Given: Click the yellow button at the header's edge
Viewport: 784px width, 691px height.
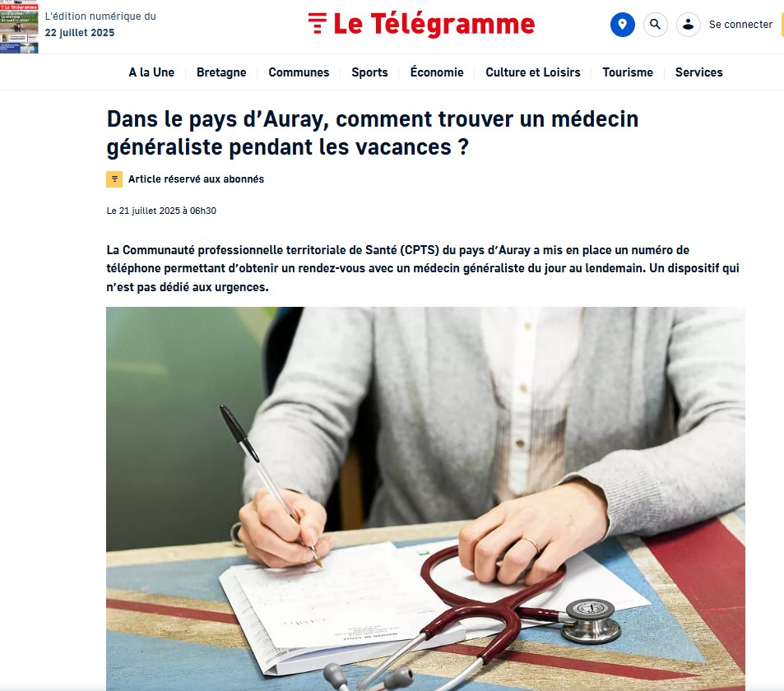Looking at the screenshot, I should point(782,25).
